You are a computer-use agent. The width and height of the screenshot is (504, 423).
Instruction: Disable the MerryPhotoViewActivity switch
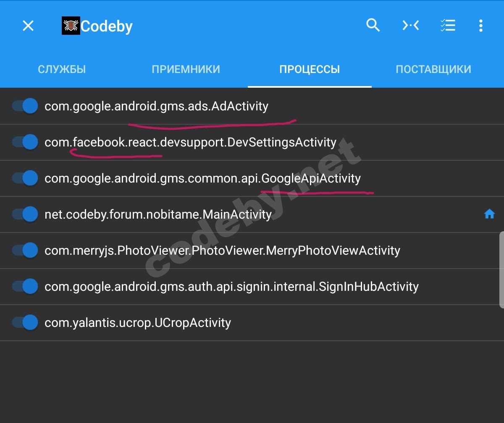(x=25, y=251)
